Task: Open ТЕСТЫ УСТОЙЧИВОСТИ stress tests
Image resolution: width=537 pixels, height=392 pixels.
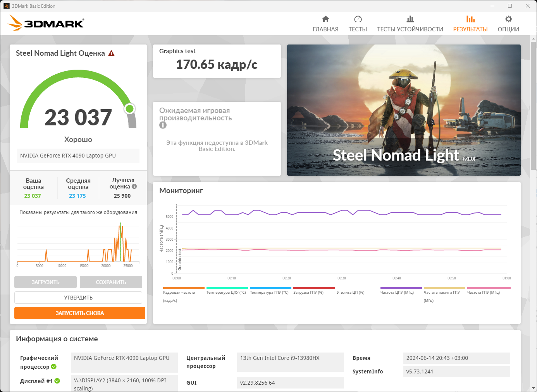Action: coord(410,24)
